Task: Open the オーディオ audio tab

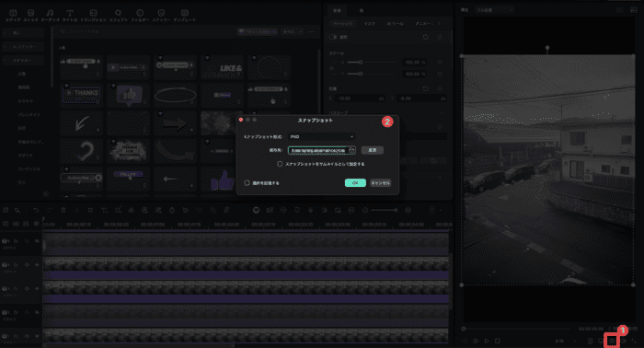Action: click(x=50, y=16)
